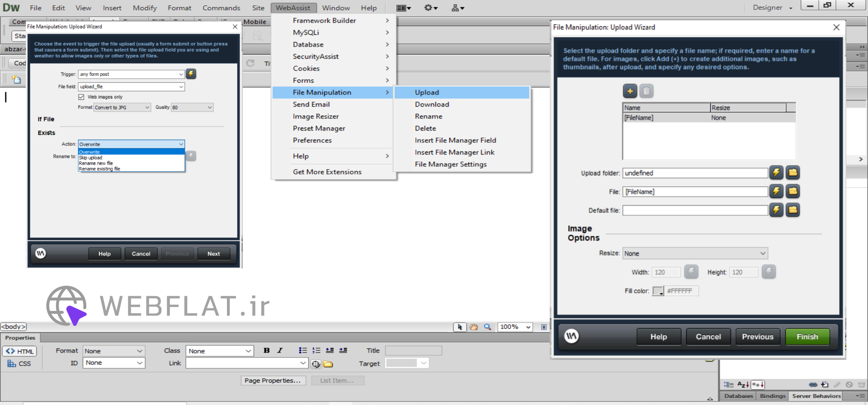
Task: Browse for a link file with the folder icon
Action: pos(328,364)
